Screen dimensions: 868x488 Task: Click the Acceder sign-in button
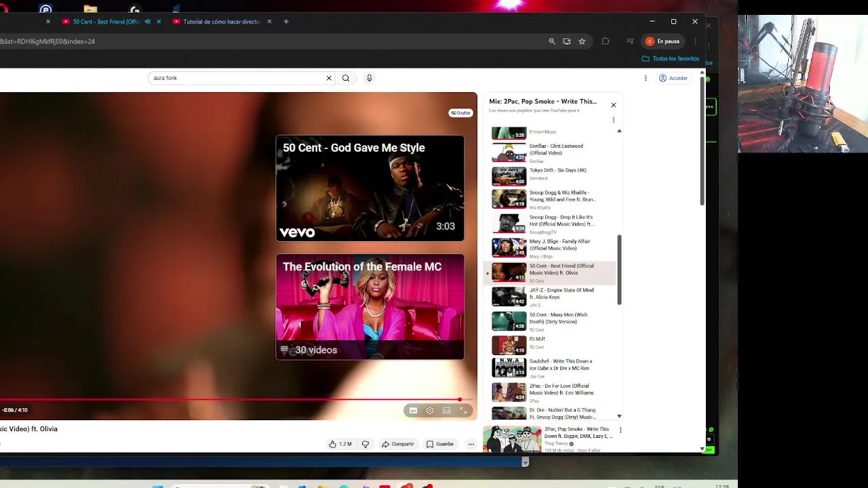[x=673, y=78]
